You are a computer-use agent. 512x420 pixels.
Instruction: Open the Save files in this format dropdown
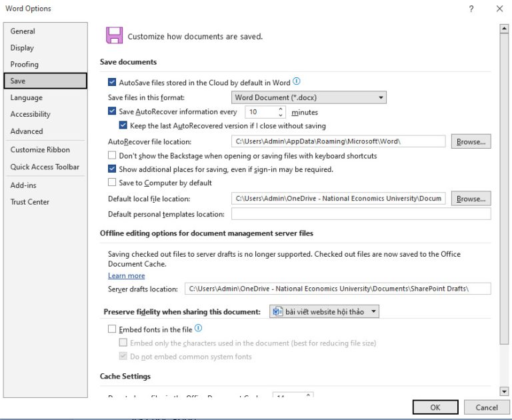[x=309, y=97]
